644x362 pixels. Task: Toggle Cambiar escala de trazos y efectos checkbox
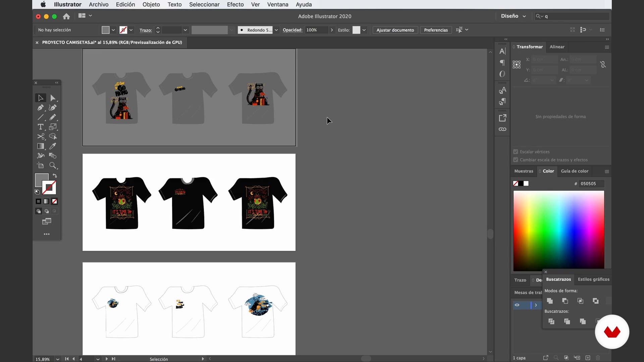click(x=516, y=160)
